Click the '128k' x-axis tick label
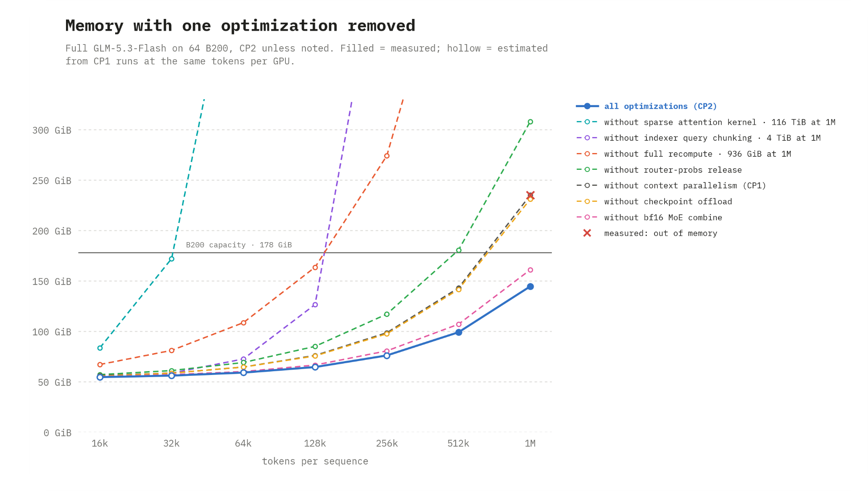868x491 pixels. (x=315, y=443)
